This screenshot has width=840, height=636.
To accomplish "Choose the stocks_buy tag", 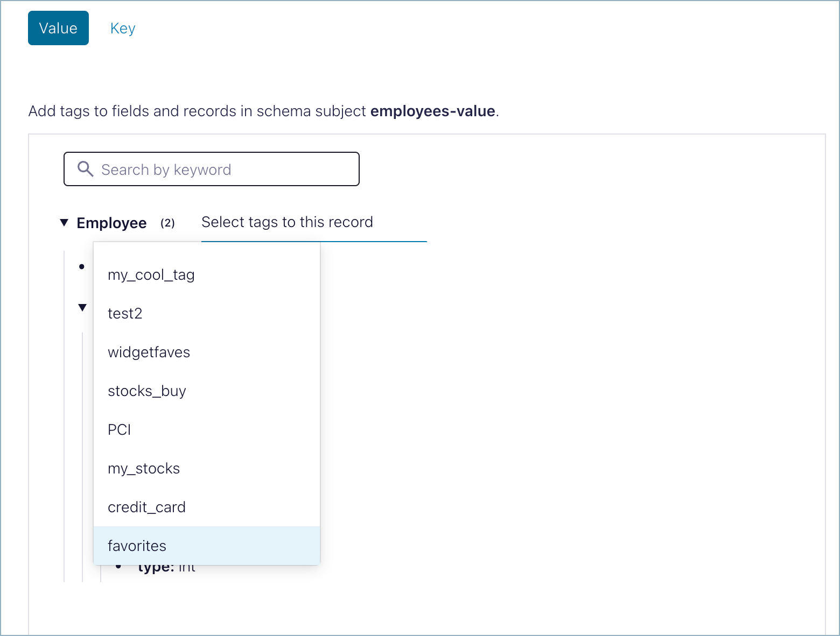I will [x=147, y=391].
